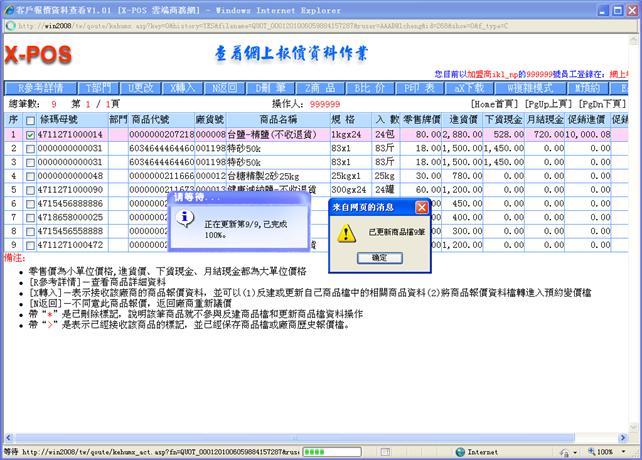Select the R參考詳情 toolbar item
642x460 pixels.
pos(40,89)
